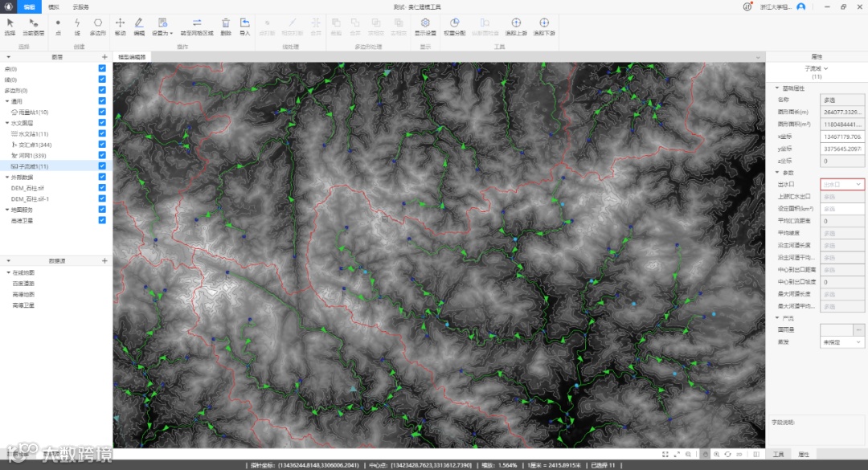Activate the 编辑 pencil tool
The height and width of the screenshot is (470, 868).
pos(139,26)
